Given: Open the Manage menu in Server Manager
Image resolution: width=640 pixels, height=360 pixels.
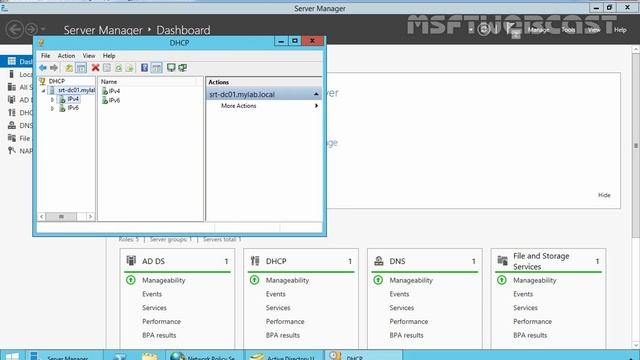Looking at the screenshot, I should (x=538, y=30).
